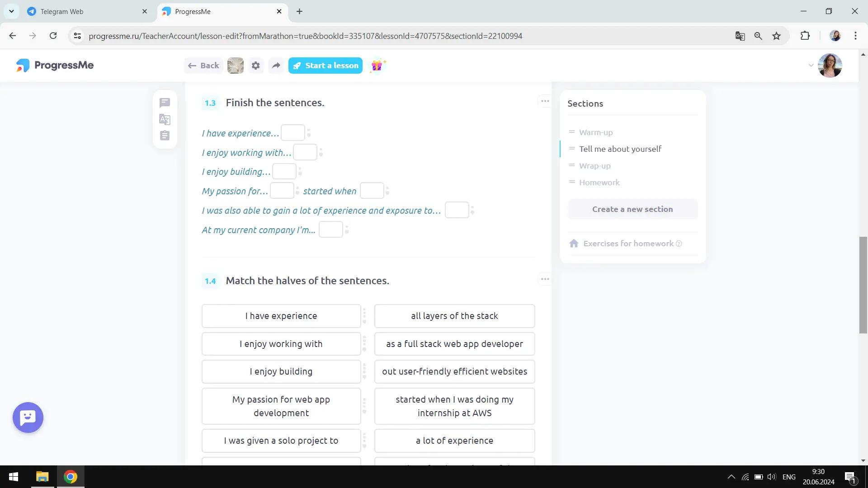868x488 pixels.
Task: Select Homework in Sections list
Action: (599, 183)
